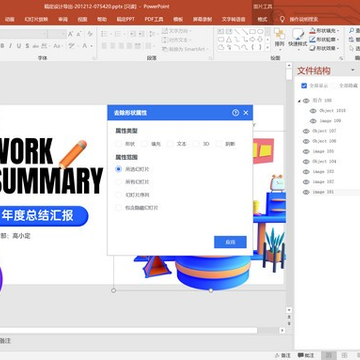
Task: Open the 文字方向 text direction dropdown
Action: click(177, 31)
